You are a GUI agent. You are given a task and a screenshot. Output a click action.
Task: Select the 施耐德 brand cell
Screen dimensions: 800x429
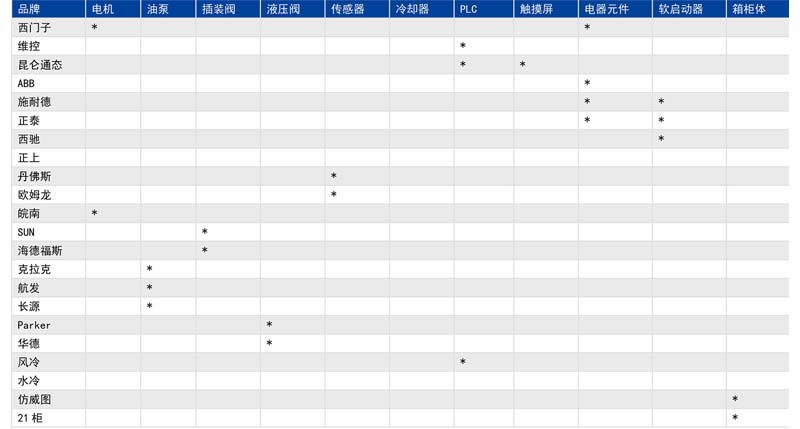(x=34, y=102)
